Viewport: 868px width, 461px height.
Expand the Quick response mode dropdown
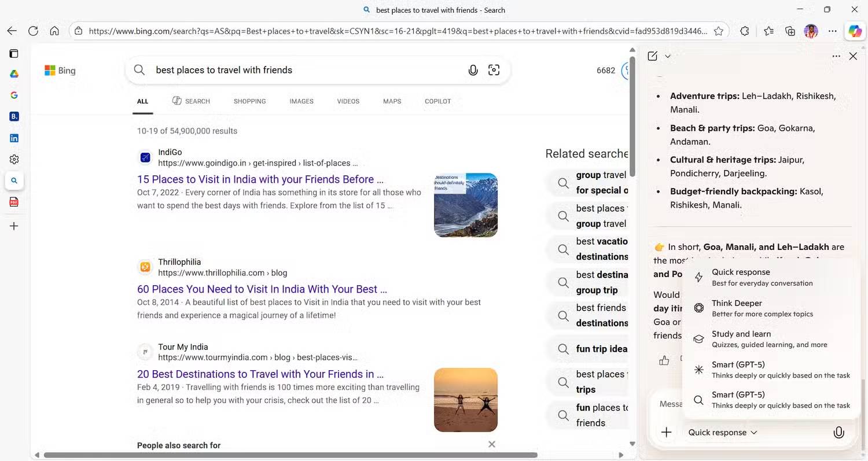[x=722, y=433]
